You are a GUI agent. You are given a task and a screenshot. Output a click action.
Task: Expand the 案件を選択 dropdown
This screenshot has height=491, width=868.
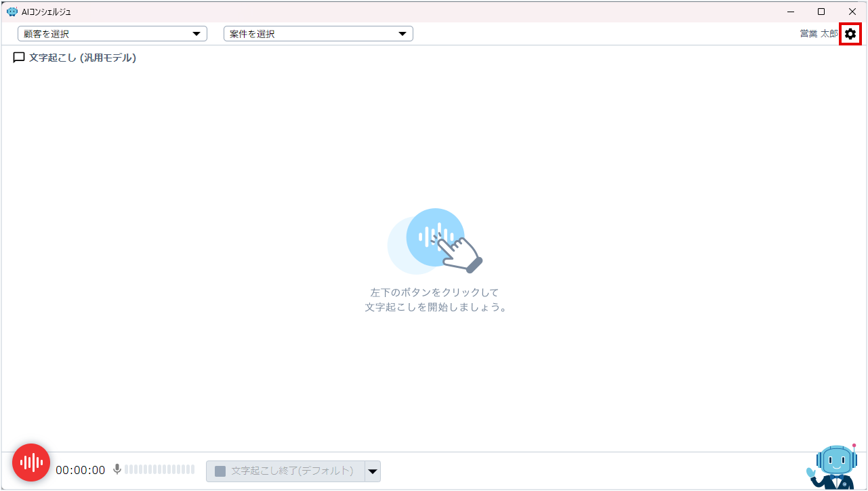point(318,34)
